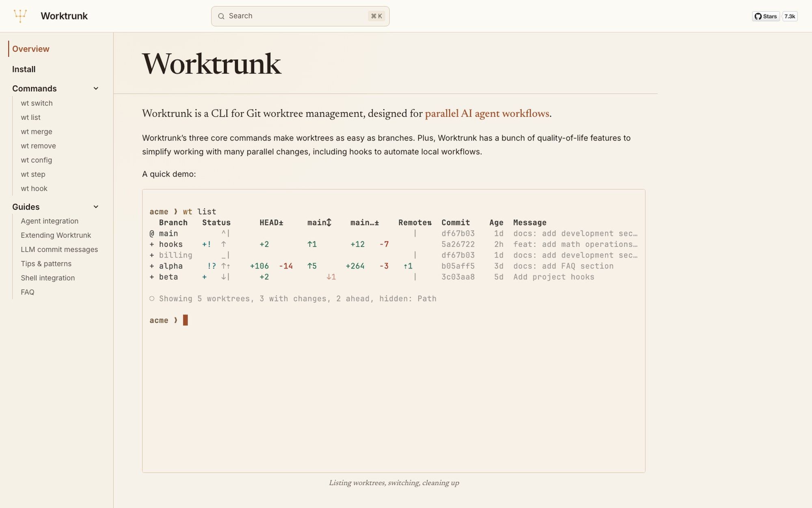Click the Worktrunk trident logo icon

point(20,16)
